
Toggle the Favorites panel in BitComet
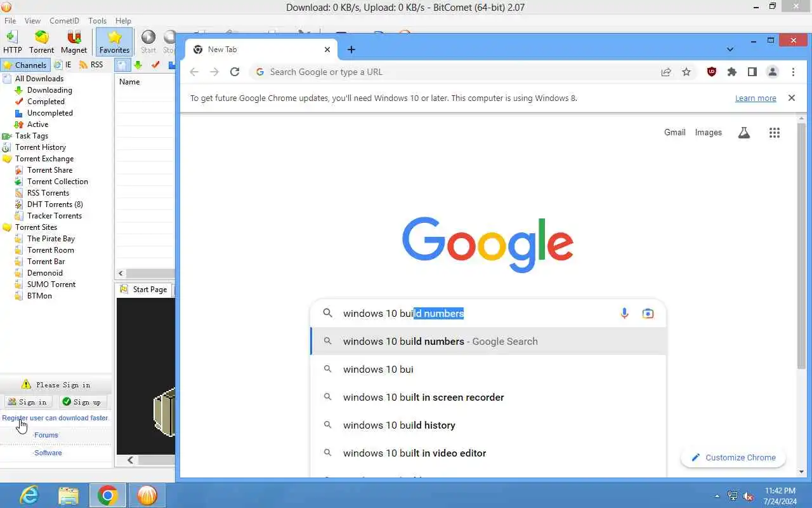114,42
